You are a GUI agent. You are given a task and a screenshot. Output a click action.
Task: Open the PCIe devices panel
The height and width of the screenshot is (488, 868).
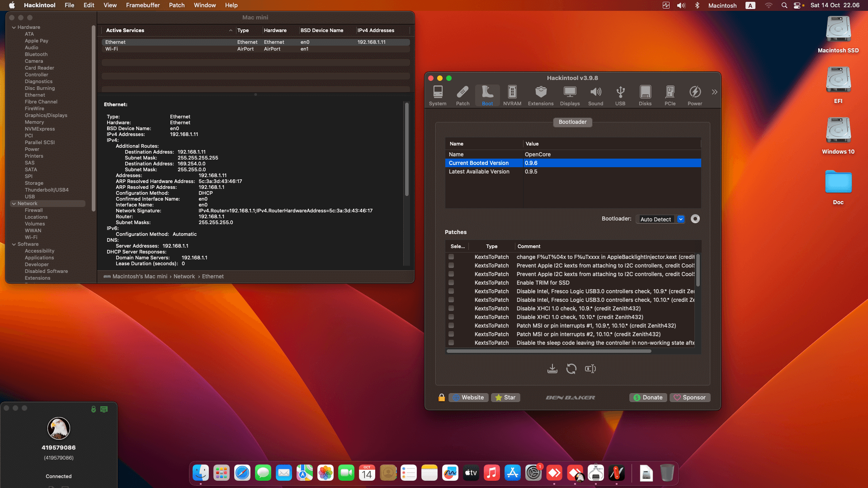(670, 95)
